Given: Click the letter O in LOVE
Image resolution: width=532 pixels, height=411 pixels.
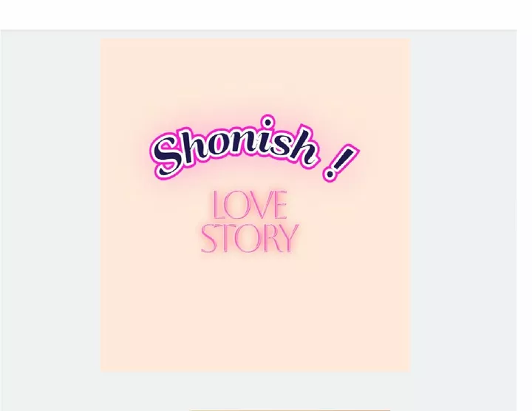Looking at the screenshot, I should (237, 205).
